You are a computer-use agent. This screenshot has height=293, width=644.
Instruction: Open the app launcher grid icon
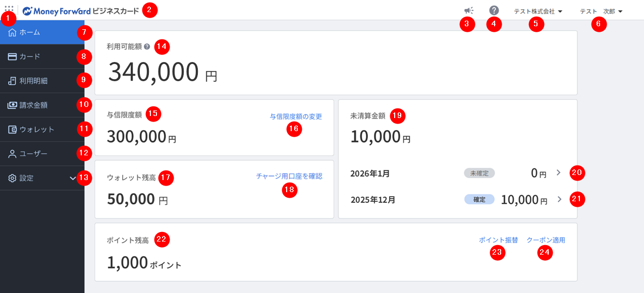click(x=9, y=9)
